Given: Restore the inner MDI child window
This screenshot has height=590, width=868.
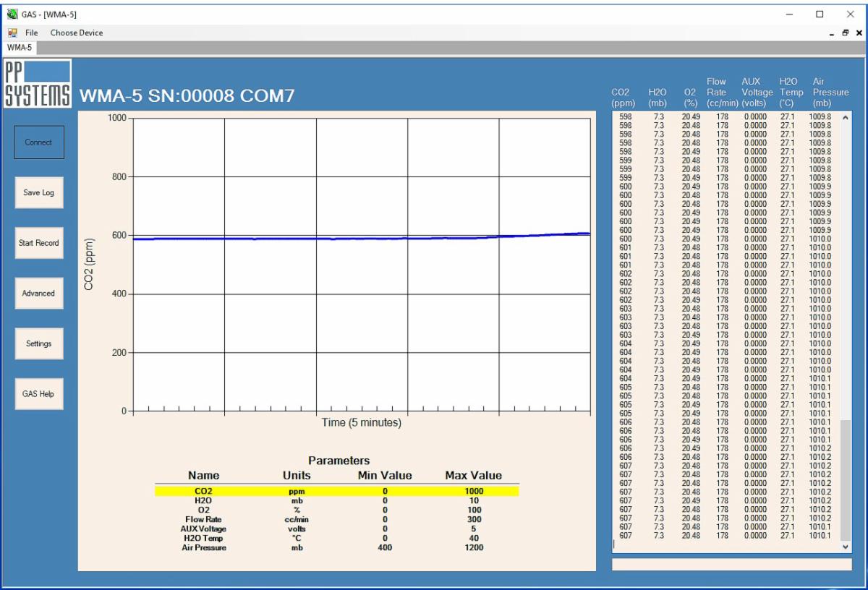Looking at the screenshot, I should click(845, 33).
